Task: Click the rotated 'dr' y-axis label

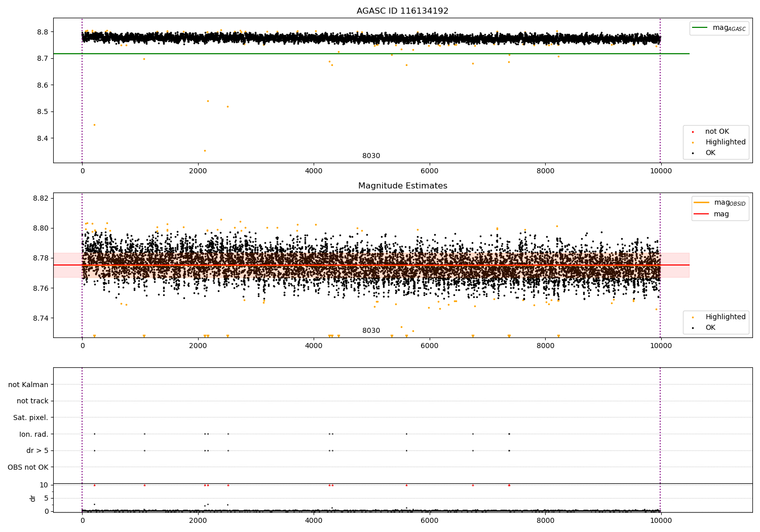Action: (x=33, y=498)
